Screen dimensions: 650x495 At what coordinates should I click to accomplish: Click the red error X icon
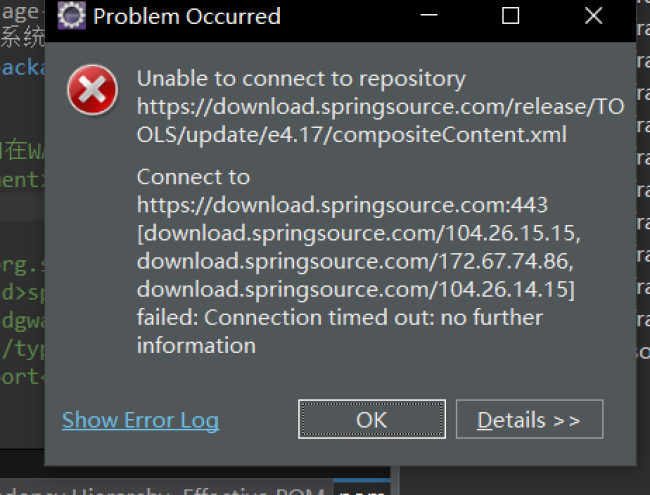tap(92, 92)
